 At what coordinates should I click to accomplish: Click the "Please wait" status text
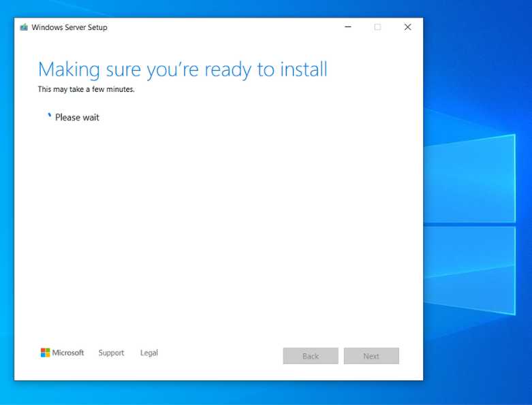pyautogui.click(x=77, y=117)
